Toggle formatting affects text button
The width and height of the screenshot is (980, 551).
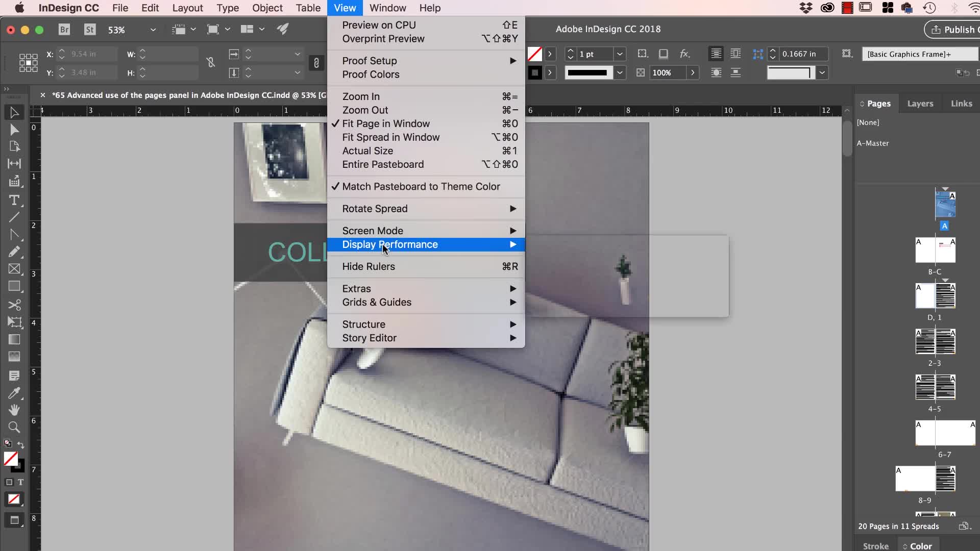click(20, 482)
